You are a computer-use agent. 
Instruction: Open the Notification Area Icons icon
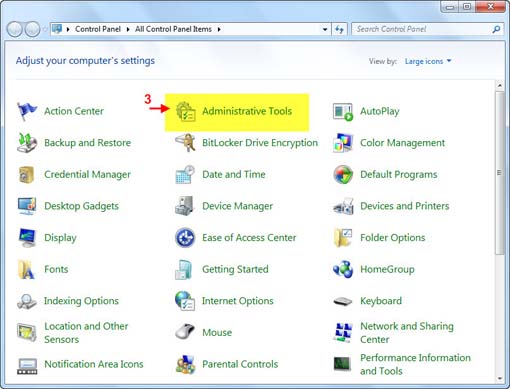click(x=27, y=366)
